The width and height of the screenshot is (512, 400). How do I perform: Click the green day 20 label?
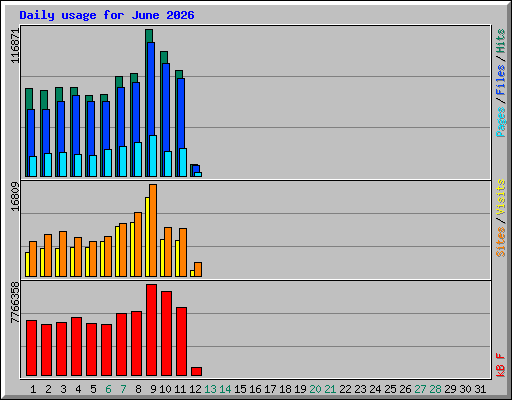click(315, 389)
